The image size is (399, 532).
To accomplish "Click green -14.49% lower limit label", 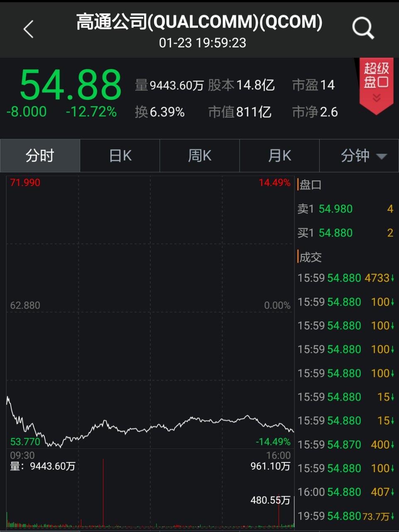I will 273,441.
